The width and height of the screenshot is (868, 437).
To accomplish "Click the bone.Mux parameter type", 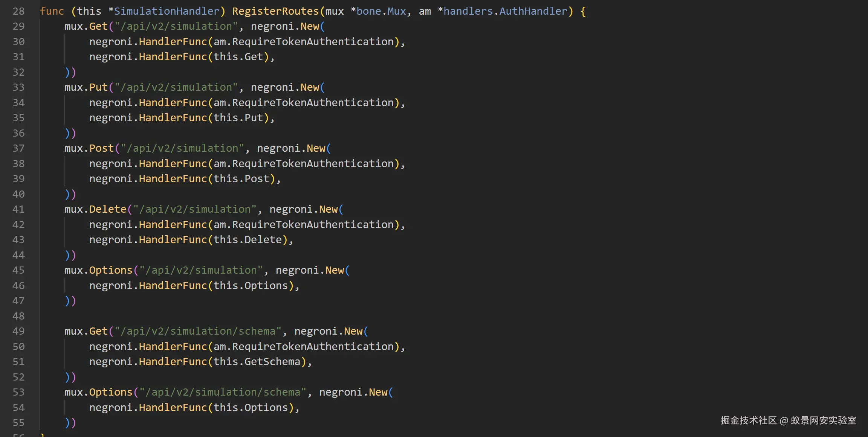I will pos(381,11).
